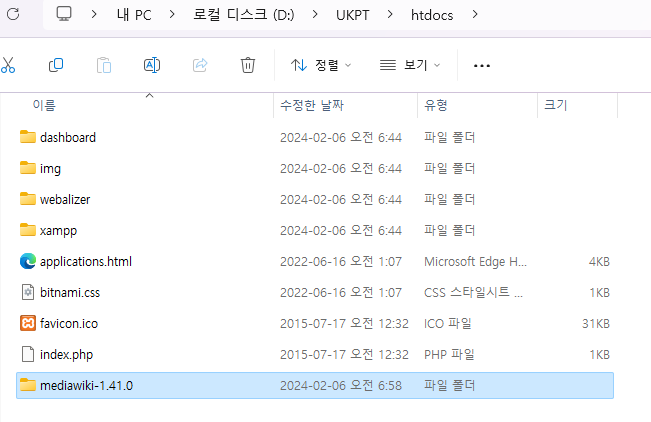Go to 내 PC in the breadcrumb
This screenshot has height=422, width=651.
click(x=134, y=15)
